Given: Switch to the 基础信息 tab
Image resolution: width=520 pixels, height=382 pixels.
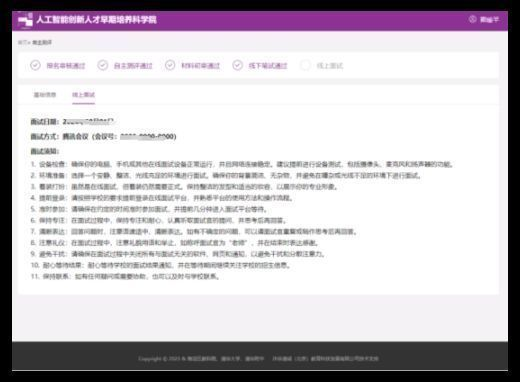Looking at the screenshot, I should pos(45,95).
